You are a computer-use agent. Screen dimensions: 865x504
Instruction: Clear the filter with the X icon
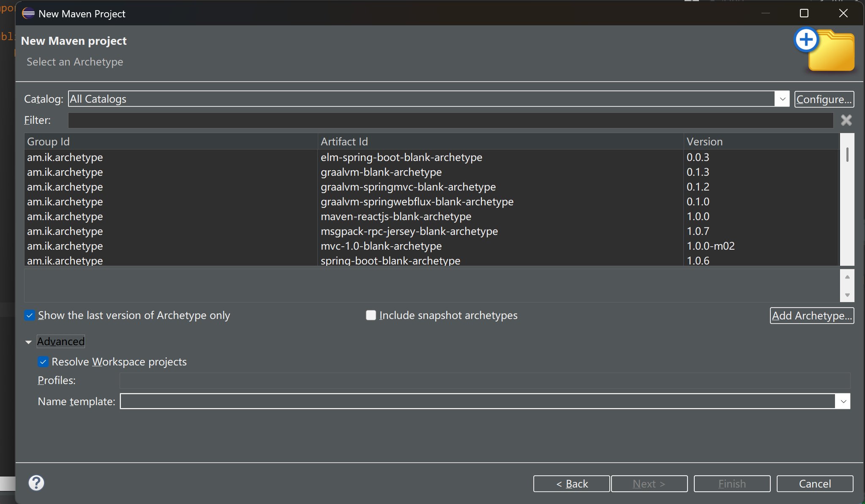tap(846, 120)
